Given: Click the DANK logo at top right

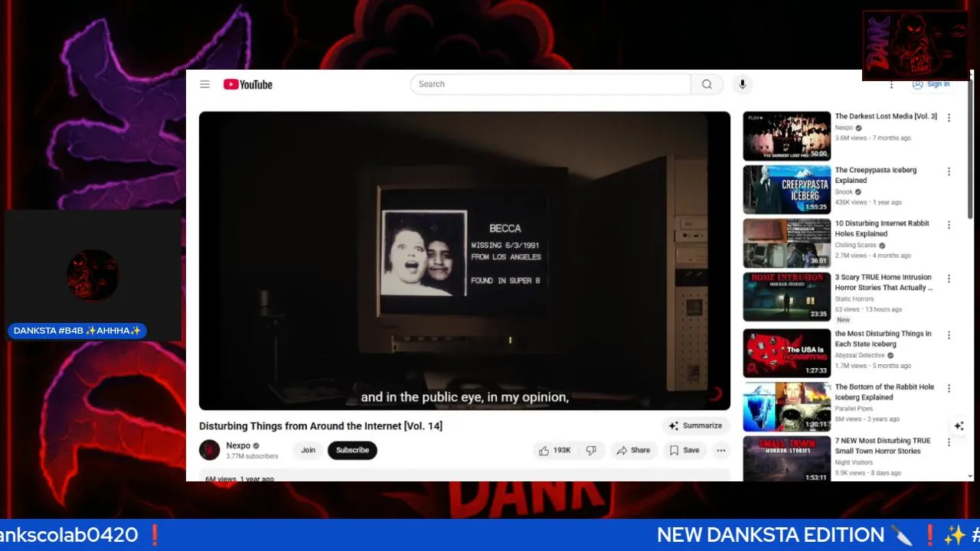Looking at the screenshot, I should (x=916, y=45).
